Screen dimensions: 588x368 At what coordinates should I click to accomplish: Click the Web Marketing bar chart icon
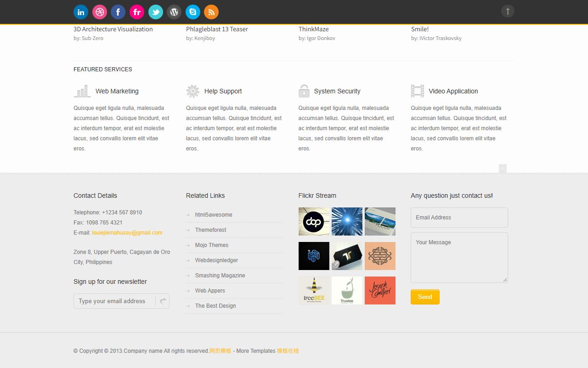point(82,91)
